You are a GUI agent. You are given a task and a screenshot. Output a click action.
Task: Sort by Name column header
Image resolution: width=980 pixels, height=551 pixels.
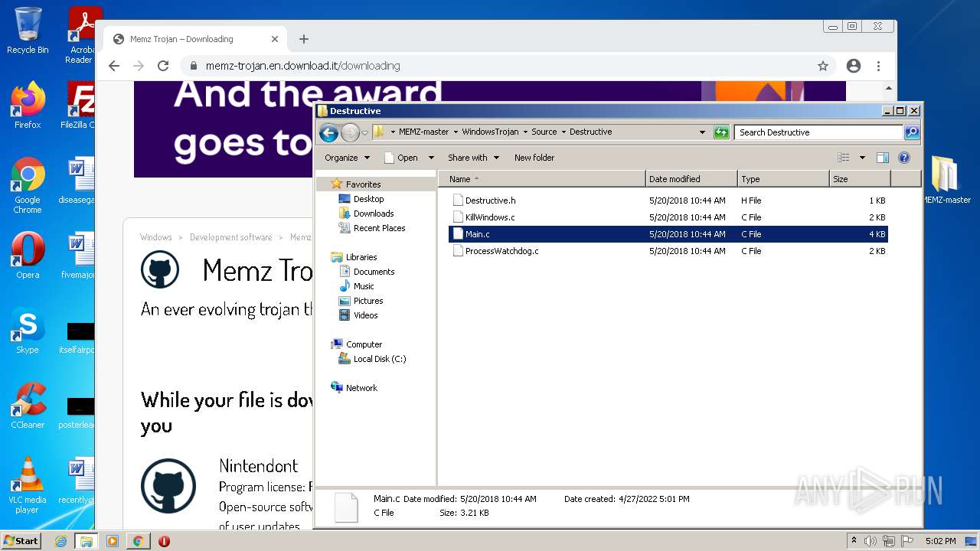click(x=541, y=179)
